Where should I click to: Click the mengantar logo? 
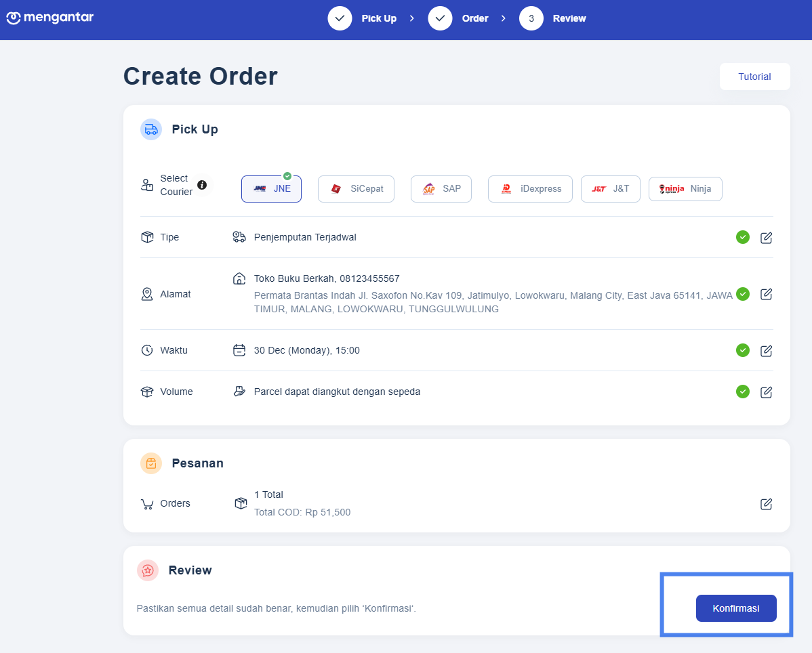(x=49, y=18)
